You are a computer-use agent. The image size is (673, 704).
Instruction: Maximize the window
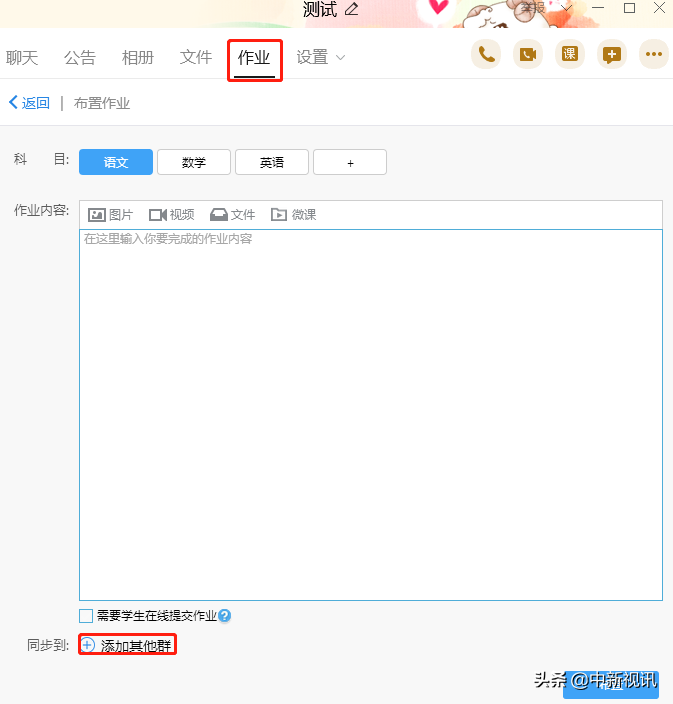[x=629, y=8]
